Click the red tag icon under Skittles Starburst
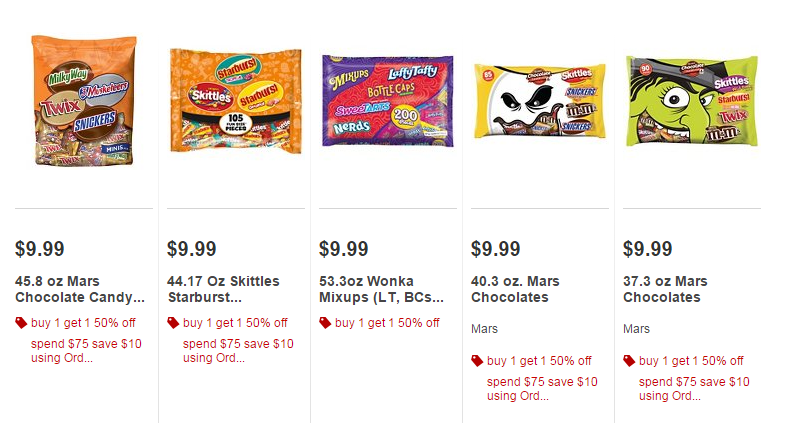The height and width of the screenshot is (423, 795). click(173, 323)
